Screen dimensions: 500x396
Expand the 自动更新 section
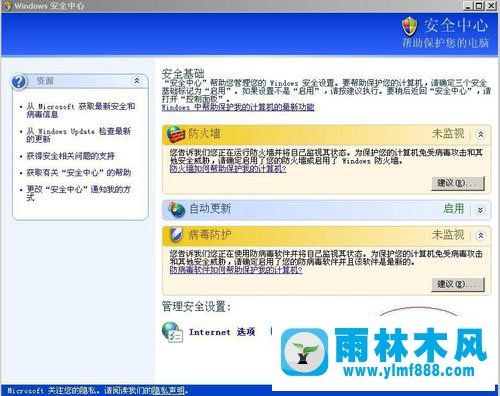pyautogui.click(x=480, y=210)
